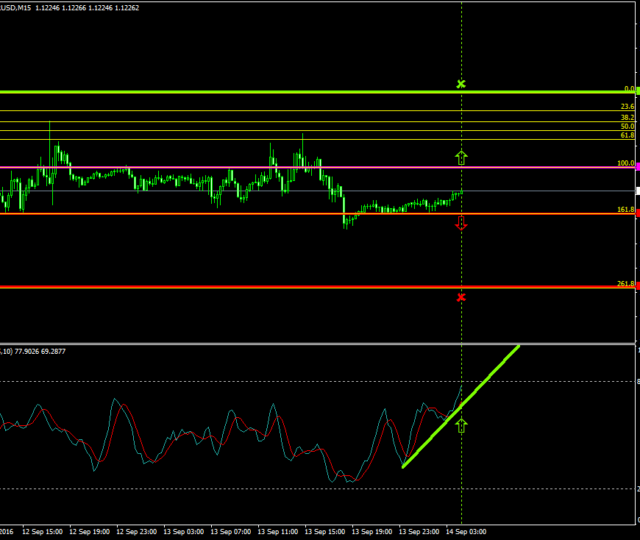640x540 pixels.
Task: Click the 50.0 Fibonacci level label
Action: pos(627,126)
